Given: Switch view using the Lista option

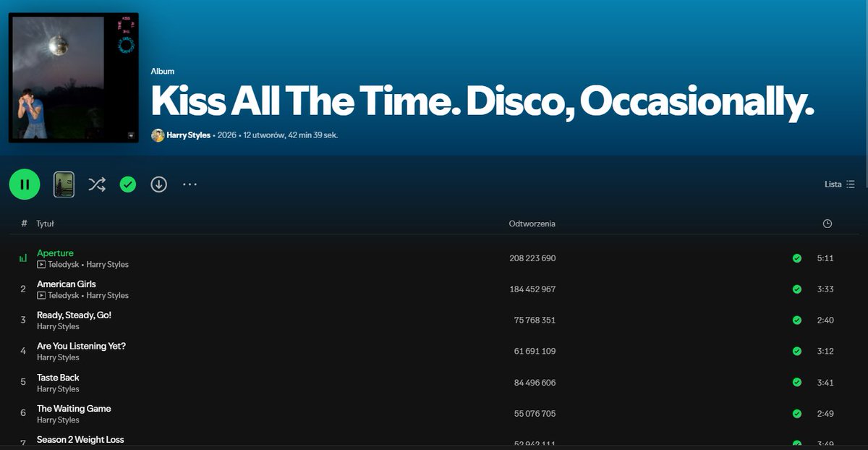Looking at the screenshot, I should pos(840,184).
